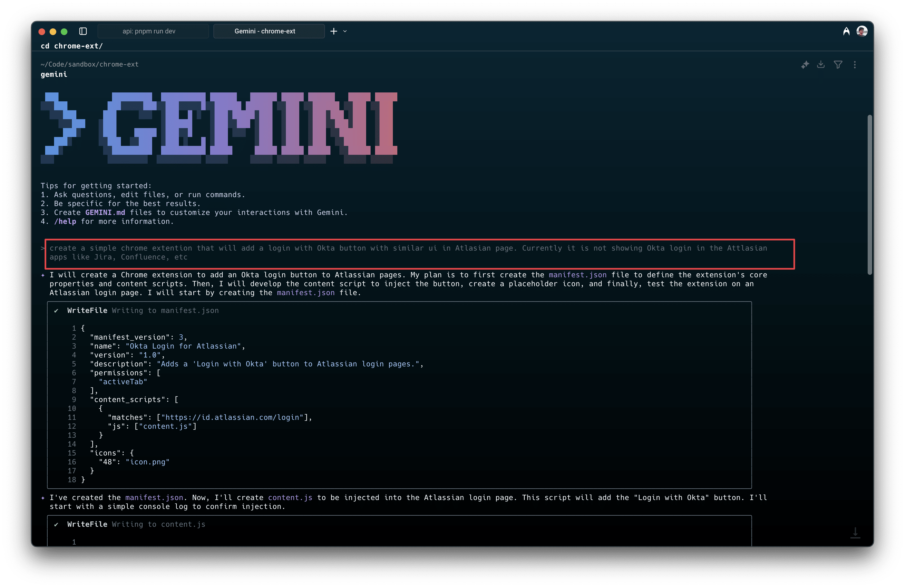Click '/help' in tips list

tap(65, 221)
